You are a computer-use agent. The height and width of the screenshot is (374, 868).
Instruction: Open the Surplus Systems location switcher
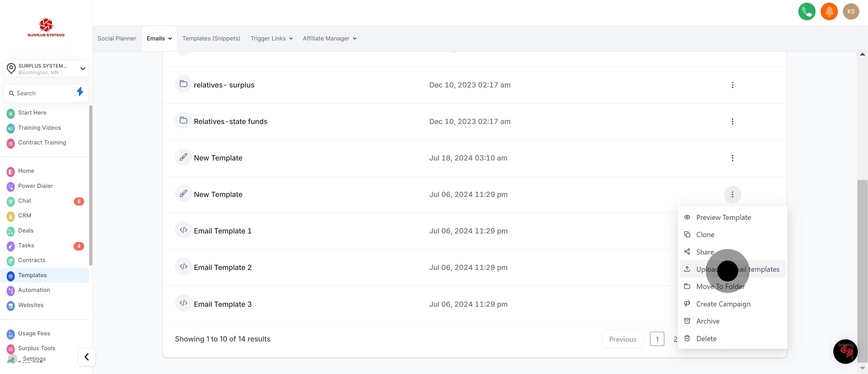point(46,69)
